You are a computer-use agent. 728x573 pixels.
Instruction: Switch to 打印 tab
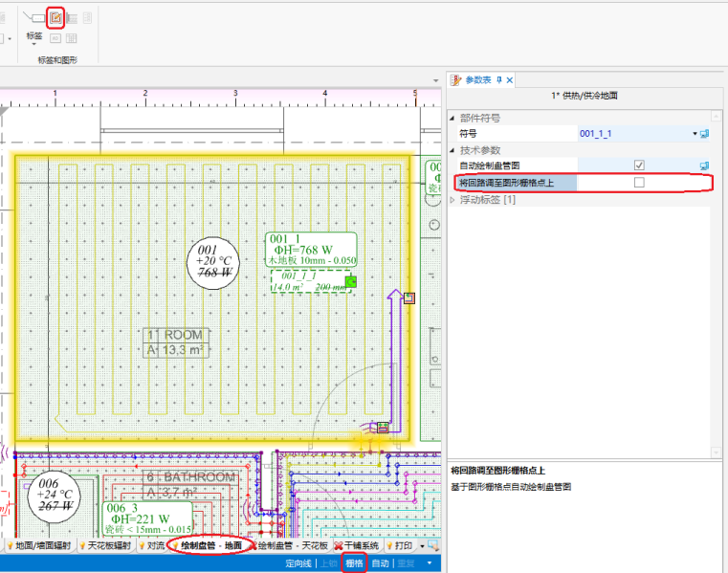[399, 545]
